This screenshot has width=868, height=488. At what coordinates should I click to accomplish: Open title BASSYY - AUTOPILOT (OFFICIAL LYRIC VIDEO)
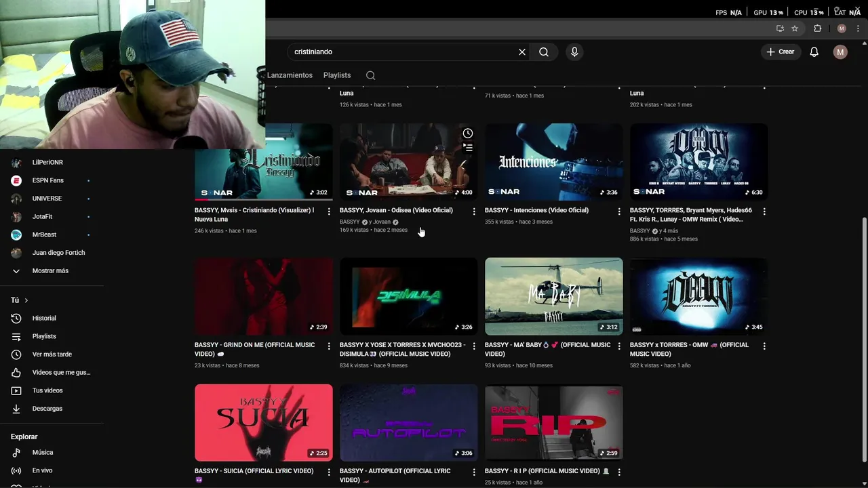pyautogui.click(x=395, y=475)
